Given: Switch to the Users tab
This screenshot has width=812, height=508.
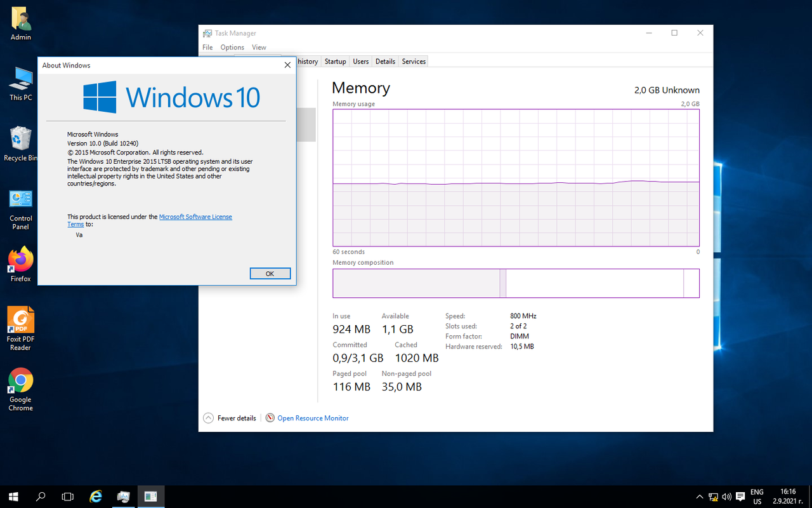Looking at the screenshot, I should tap(360, 62).
